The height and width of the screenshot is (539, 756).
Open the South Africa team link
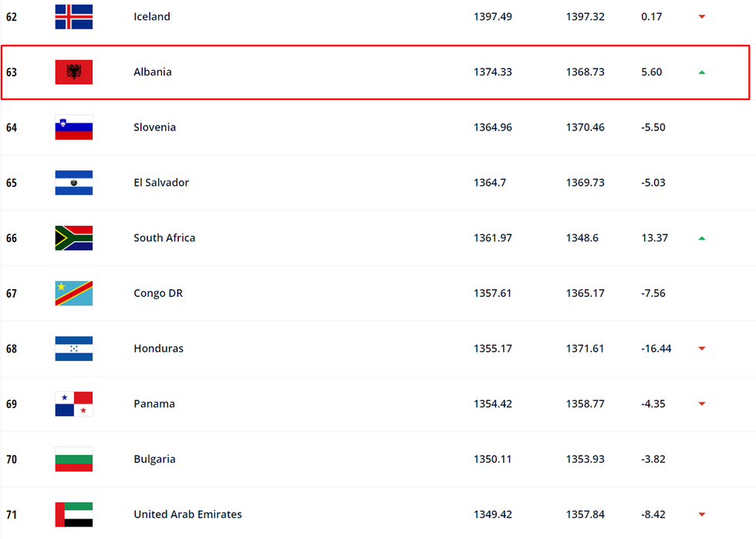(164, 238)
